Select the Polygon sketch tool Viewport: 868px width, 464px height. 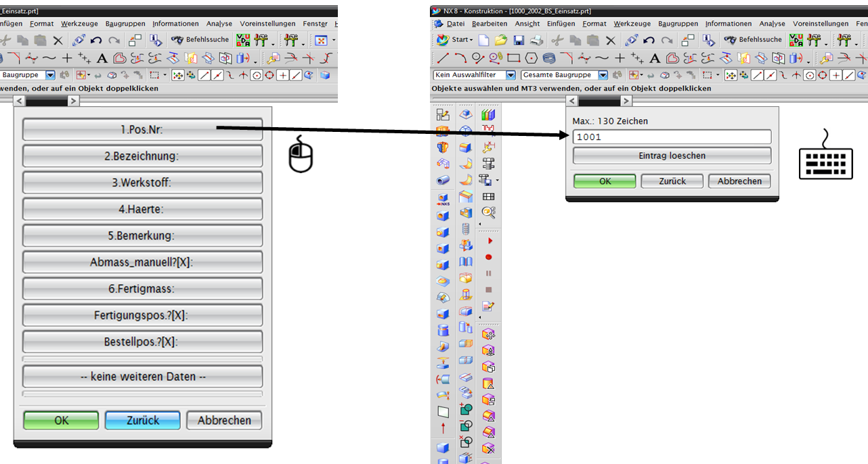(531, 58)
